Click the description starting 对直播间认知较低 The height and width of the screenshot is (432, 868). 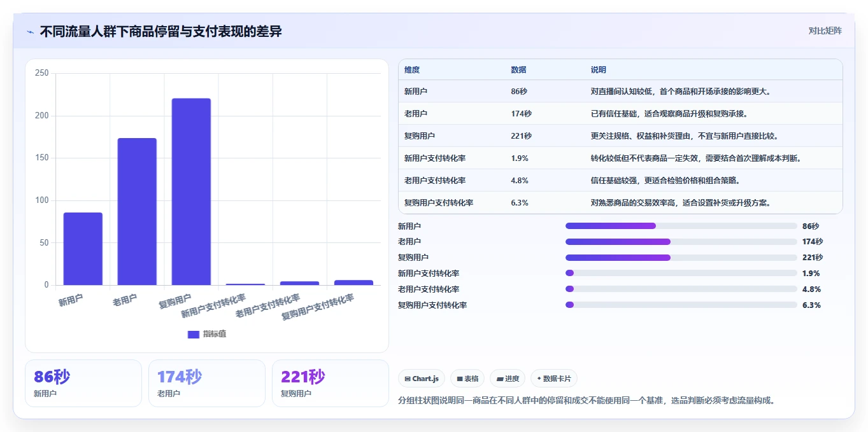(681, 92)
